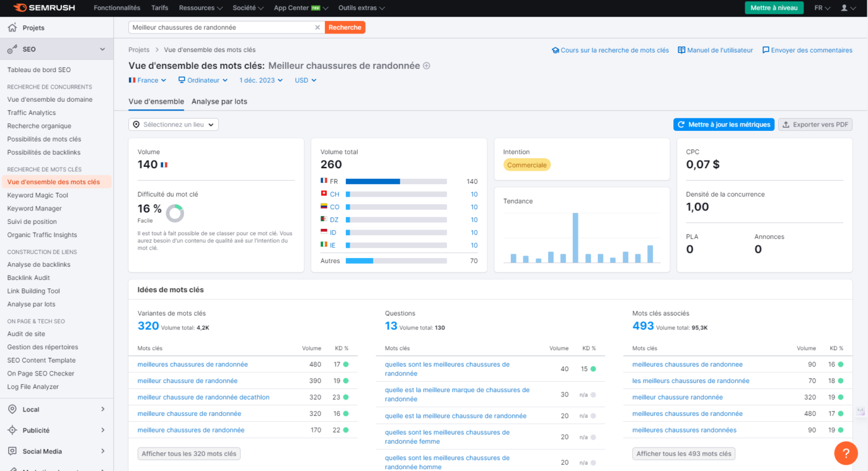Click the user manual book icon
Viewport: 868px width, 471px height.
(681, 50)
